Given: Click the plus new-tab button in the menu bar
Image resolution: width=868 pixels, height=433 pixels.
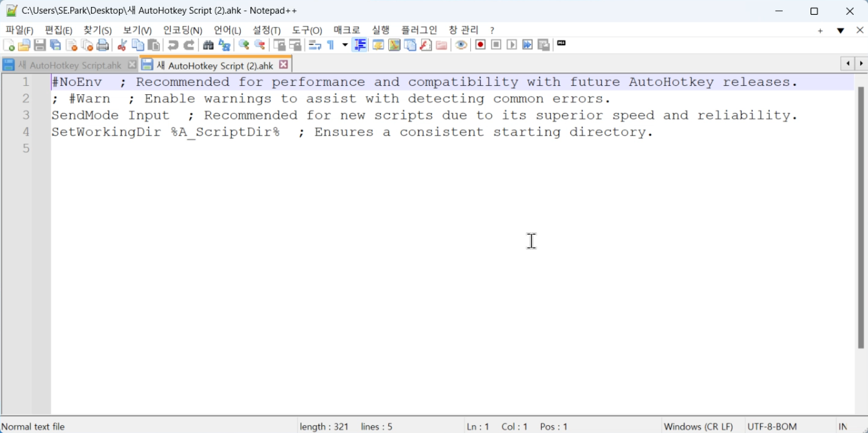Looking at the screenshot, I should tap(820, 30).
